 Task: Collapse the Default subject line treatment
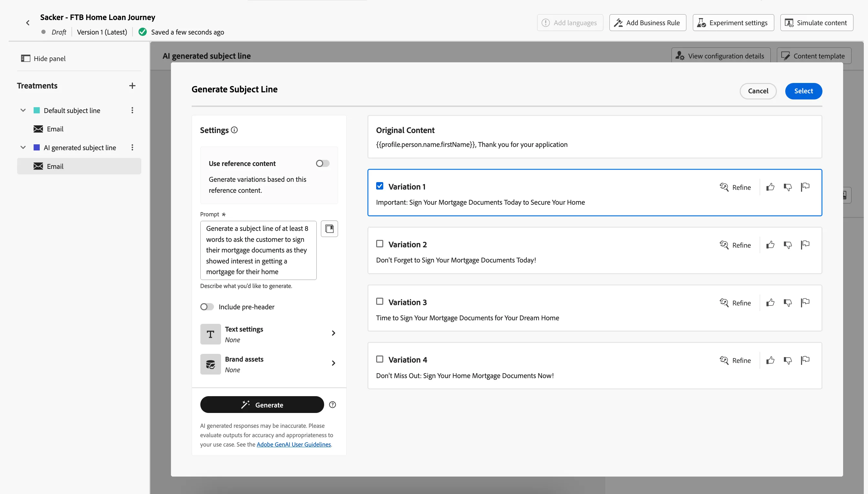click(x=23, y=110)
